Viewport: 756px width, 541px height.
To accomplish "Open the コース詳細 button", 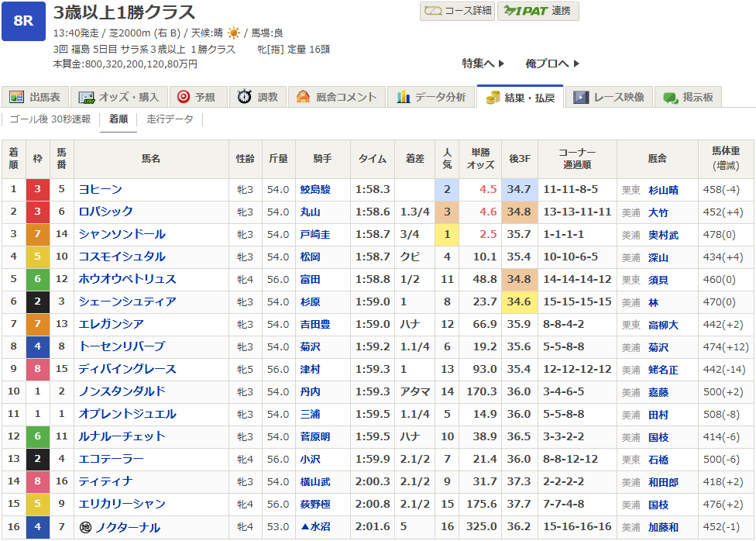I will coord(456,11).
